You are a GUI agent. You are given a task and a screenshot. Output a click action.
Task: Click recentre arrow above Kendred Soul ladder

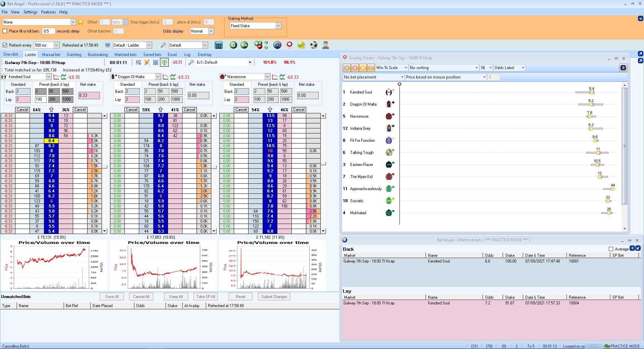(x=51, y=110)
